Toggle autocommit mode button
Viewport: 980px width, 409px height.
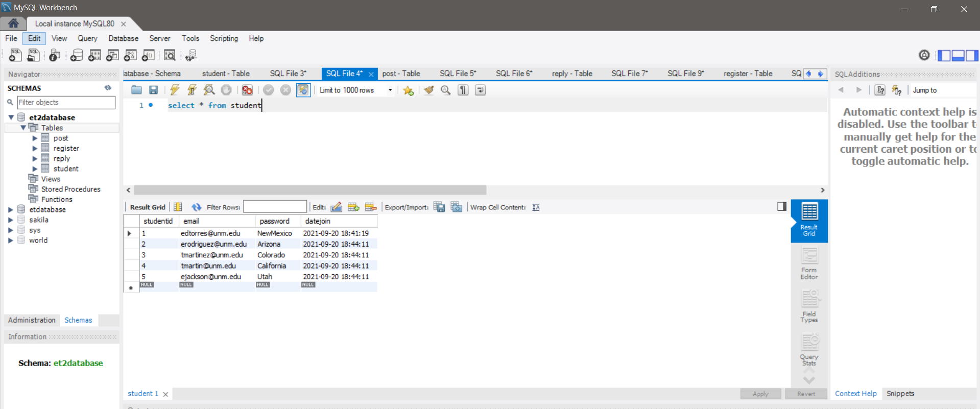(303, 90)
